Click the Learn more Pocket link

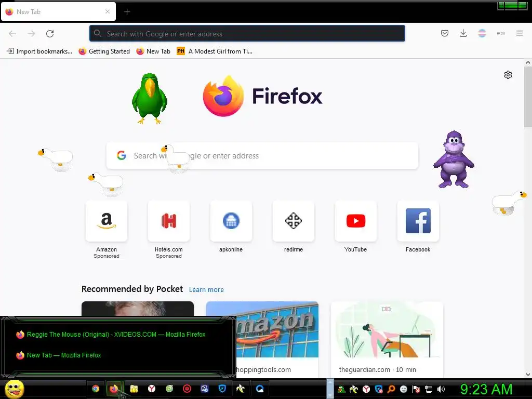coord(206,290)
